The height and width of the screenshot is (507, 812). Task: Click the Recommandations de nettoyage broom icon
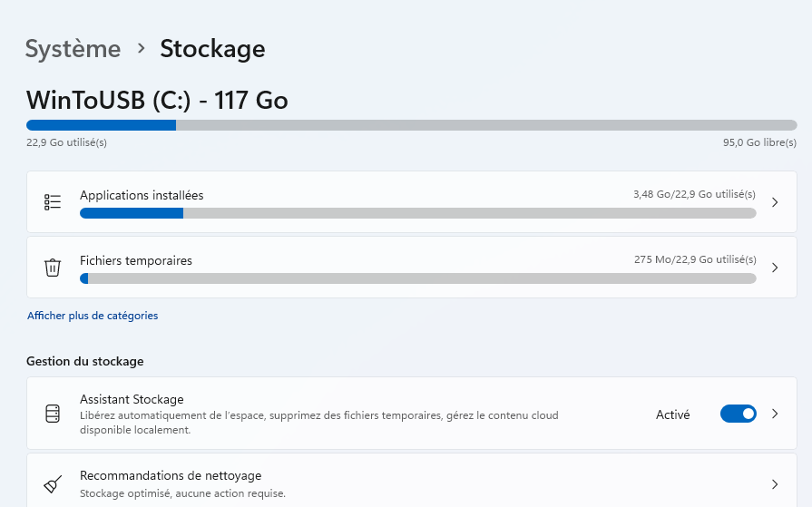point(53,484)
